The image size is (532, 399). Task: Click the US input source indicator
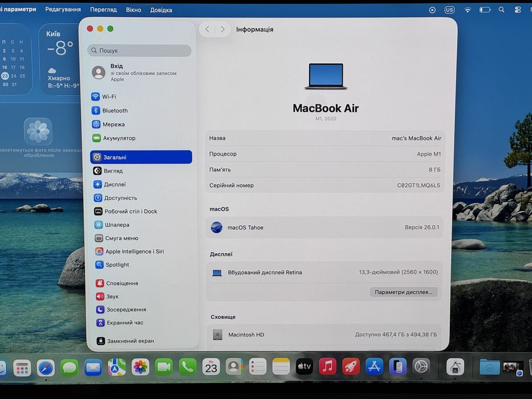pyautogui.click(x=449, y=10)
